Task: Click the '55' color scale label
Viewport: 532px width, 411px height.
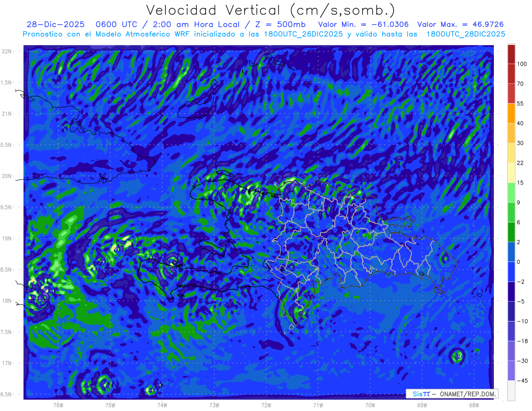Action: [520, 104]
